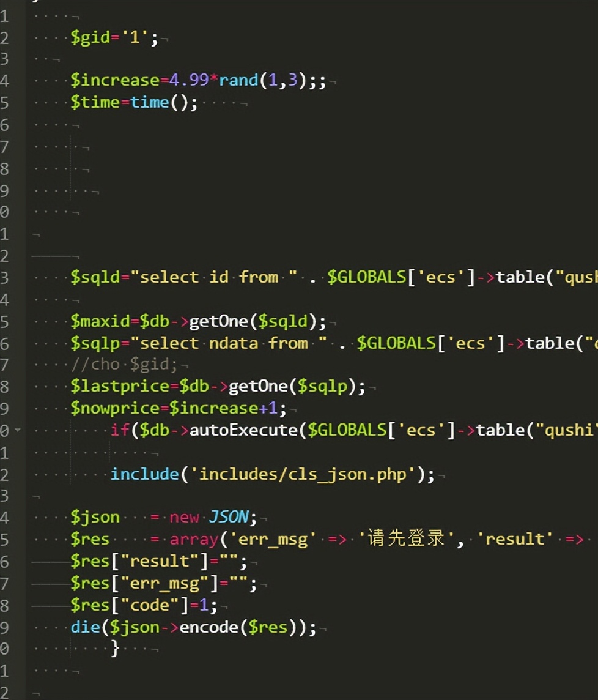Click the closing brace after the die statement
The height and width of the screenshot is (700, 598).
(115, 648)
